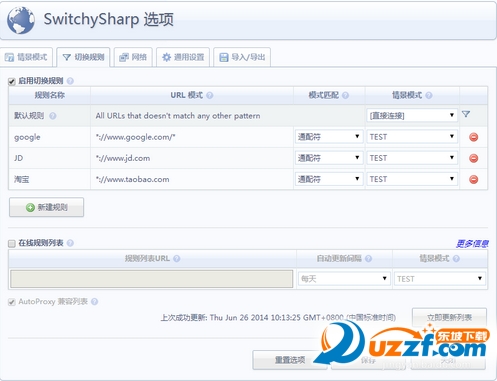Click the 新建规则 button
Viewport: 497px width, 381px height.
46,207
